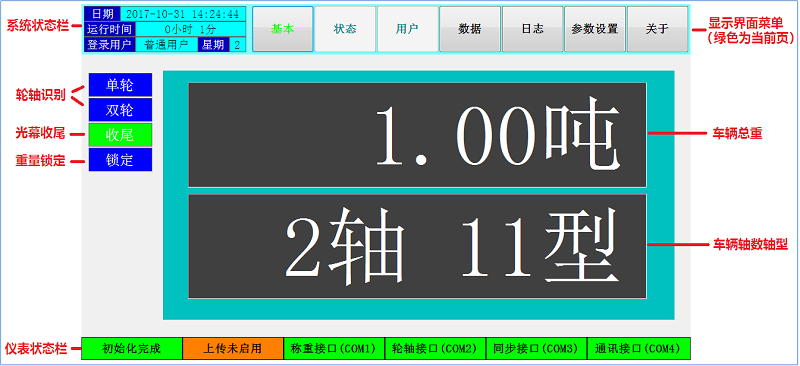Click the 初始化完成 status cell
800x366 pixels.
click(x=132, y=349)
